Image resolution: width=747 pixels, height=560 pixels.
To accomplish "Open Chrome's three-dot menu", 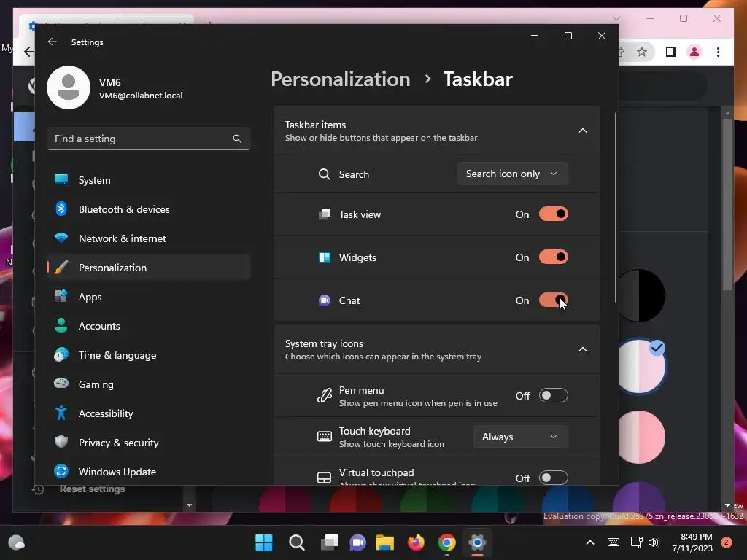I will coord(718,52).
